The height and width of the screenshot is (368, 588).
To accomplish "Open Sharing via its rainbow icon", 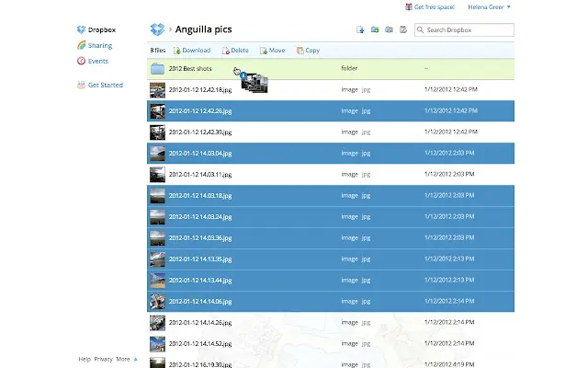I will tap(81, 45).
